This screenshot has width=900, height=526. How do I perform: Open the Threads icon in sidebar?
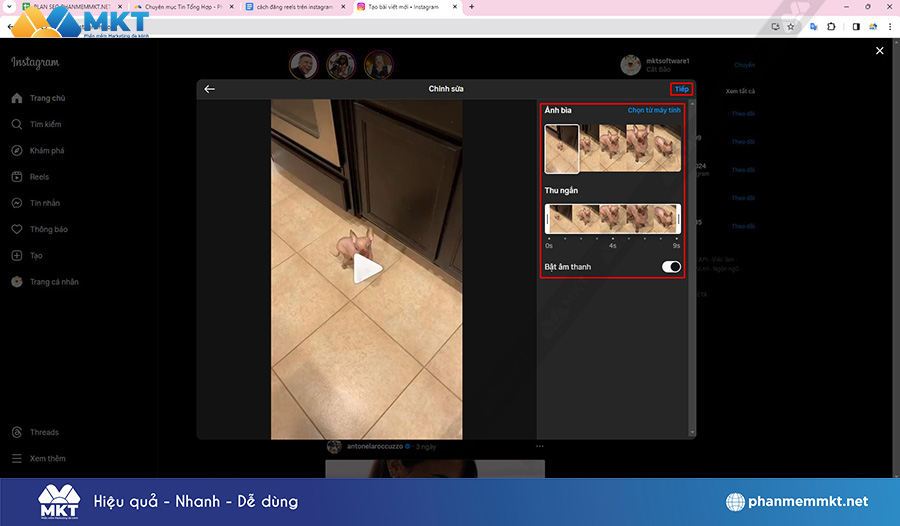click(x=17, y=432)
